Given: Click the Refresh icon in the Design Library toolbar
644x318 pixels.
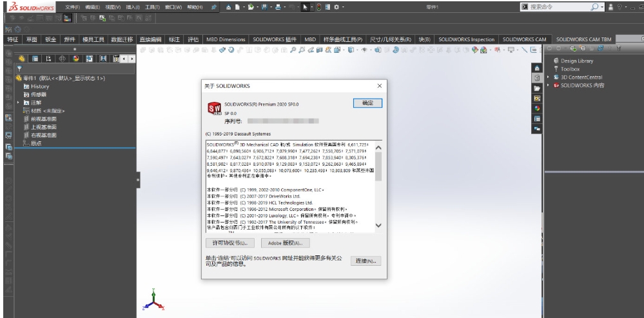Looking at the screenshot, I should pos(600,48).
